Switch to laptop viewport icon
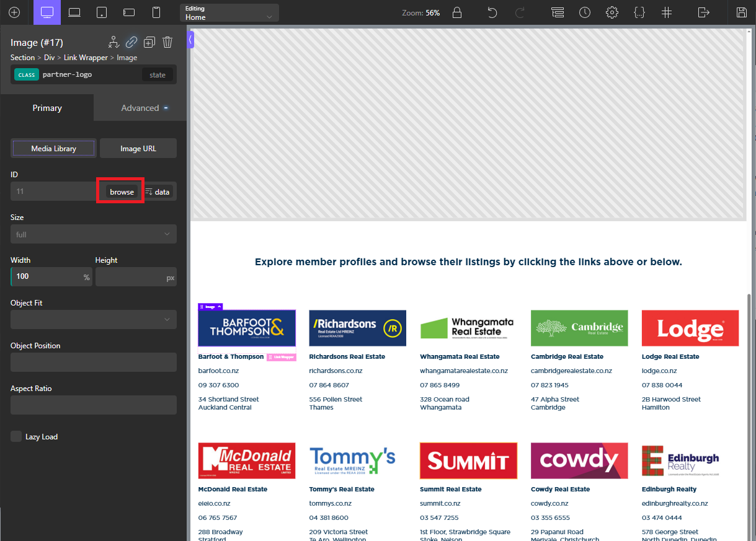 (x=74, y=12)
